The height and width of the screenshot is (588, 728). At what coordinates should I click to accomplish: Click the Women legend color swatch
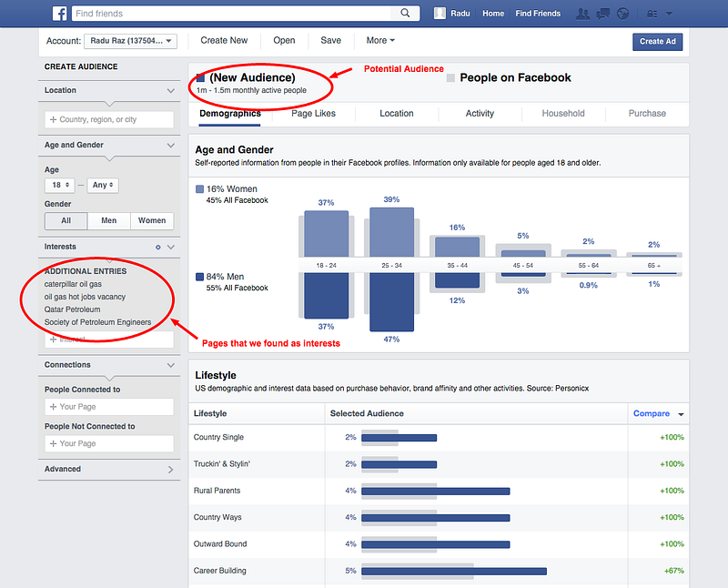click(199, 189)
